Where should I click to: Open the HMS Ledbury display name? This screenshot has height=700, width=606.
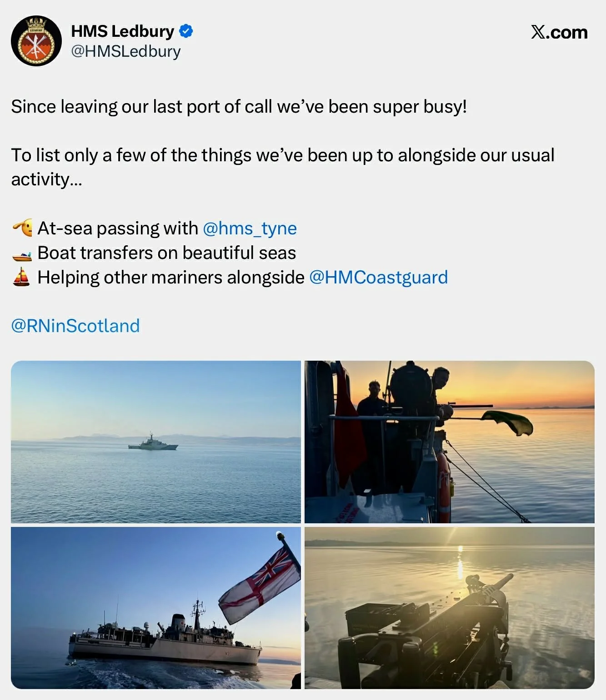(123, 31)
